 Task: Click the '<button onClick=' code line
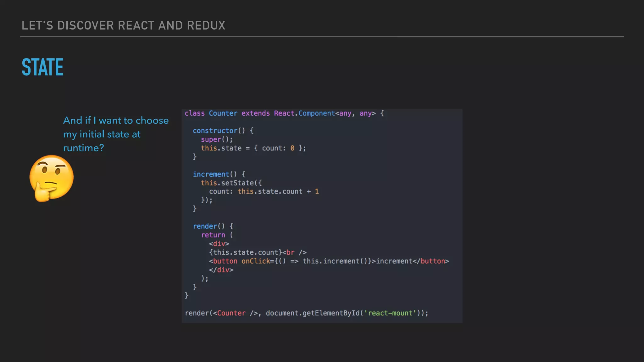(x=329, y=261)
